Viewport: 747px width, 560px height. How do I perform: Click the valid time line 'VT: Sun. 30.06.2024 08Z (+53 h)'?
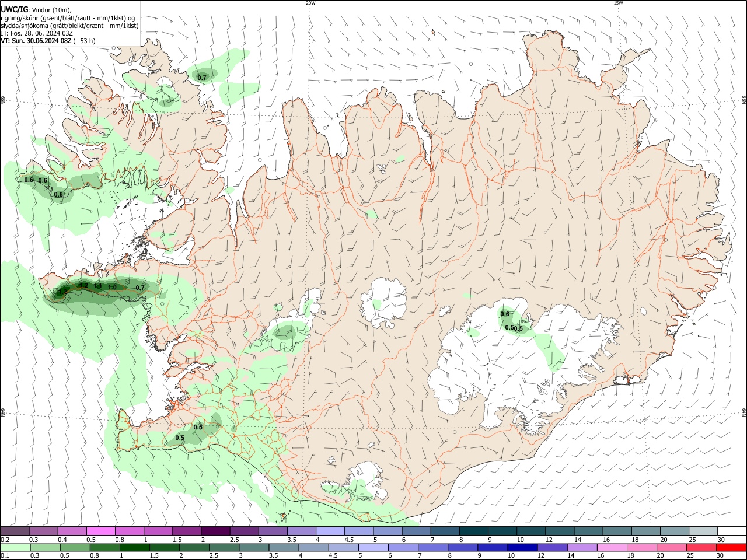48,41
